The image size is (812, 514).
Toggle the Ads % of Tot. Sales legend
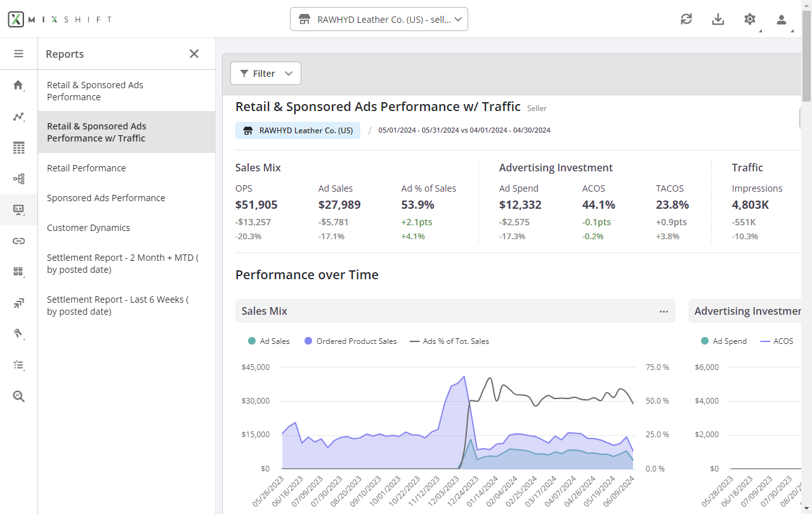pyautogui.click(x=450, y=341)
